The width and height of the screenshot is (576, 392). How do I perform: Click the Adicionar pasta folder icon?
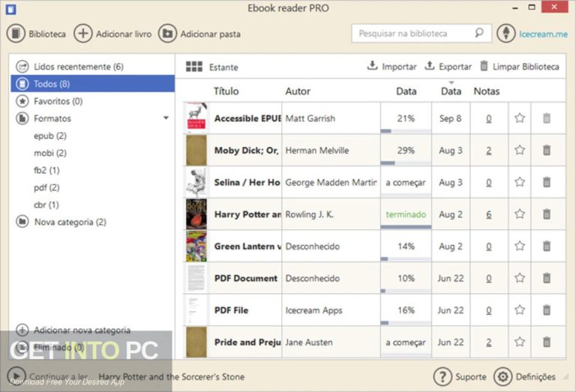[167, 34]
